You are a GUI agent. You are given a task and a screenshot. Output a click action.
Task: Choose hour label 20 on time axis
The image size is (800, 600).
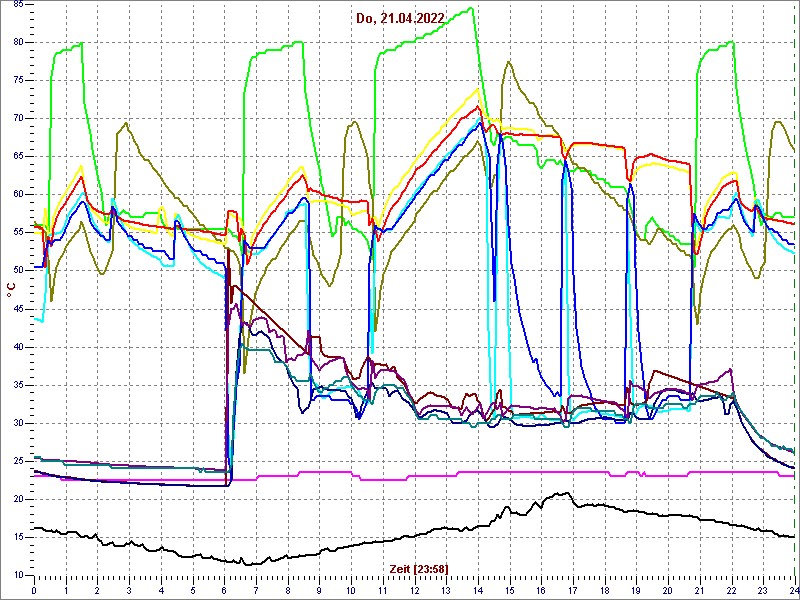[668, 590]
